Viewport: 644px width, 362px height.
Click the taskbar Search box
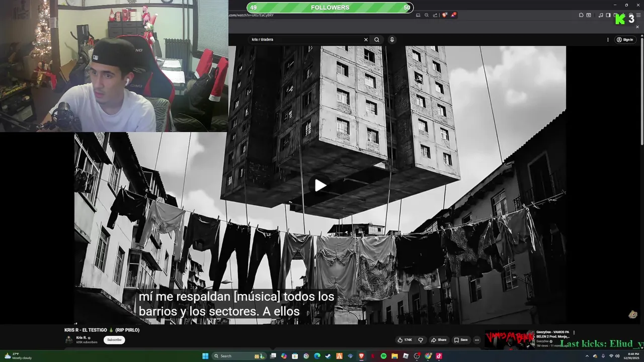[239, 356]
